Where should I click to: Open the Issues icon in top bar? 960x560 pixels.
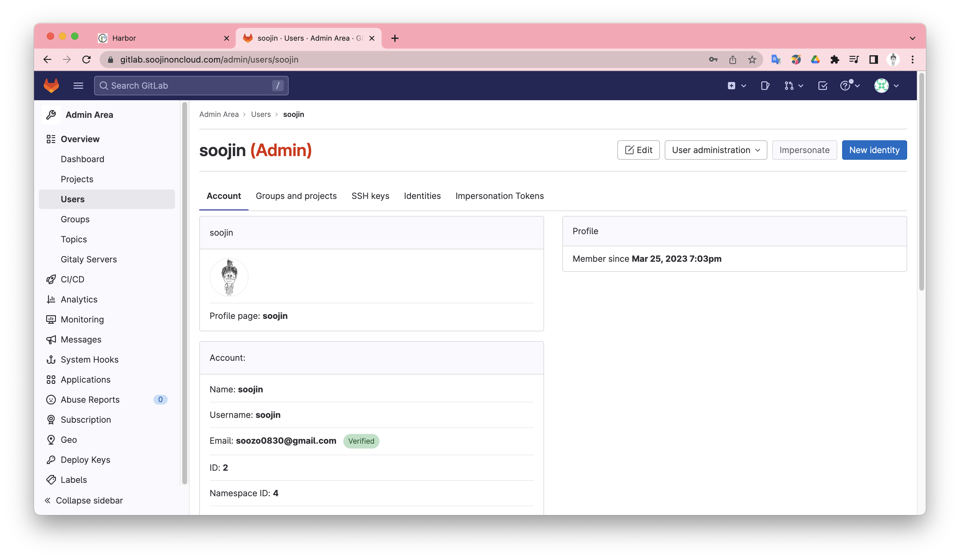(x=765, y=86)
